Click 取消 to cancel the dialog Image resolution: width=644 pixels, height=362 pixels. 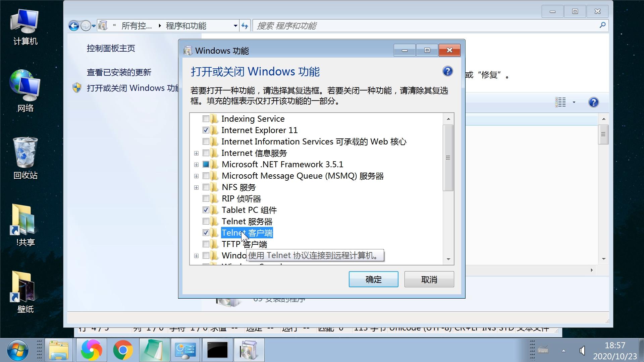pos(429,279)
